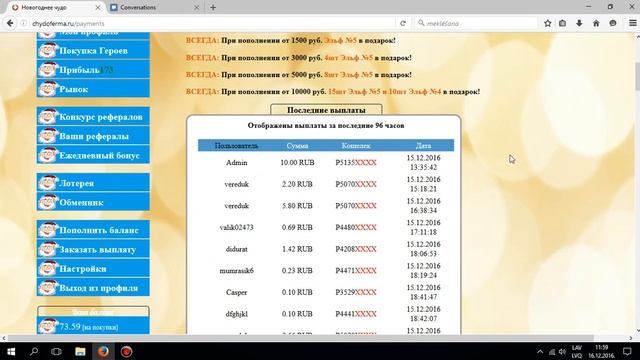Screen dimensions: 640x360
Task: Open the bookmarks library icon
Action: click(562, 23)
